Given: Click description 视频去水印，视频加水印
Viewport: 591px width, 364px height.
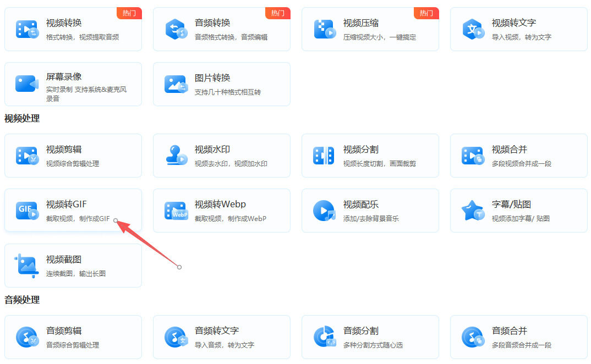Looking at the screenshot, I should tap(231, 164).
